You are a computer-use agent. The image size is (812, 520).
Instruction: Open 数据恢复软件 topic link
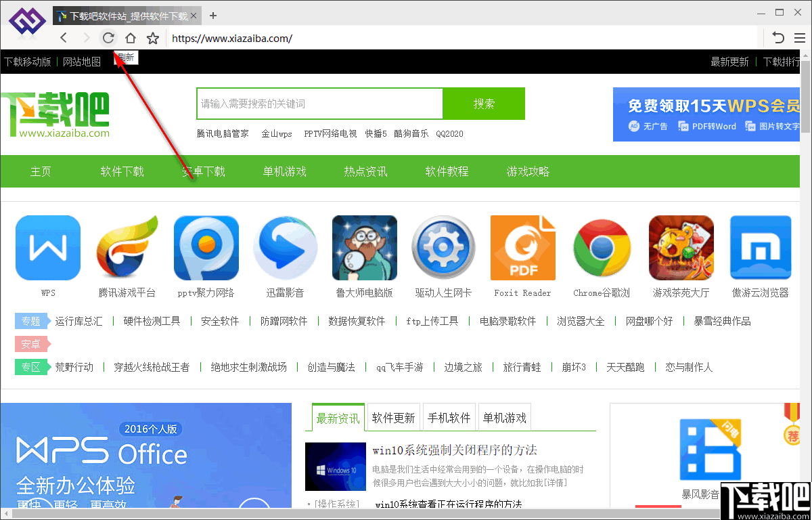click(357, 321)
